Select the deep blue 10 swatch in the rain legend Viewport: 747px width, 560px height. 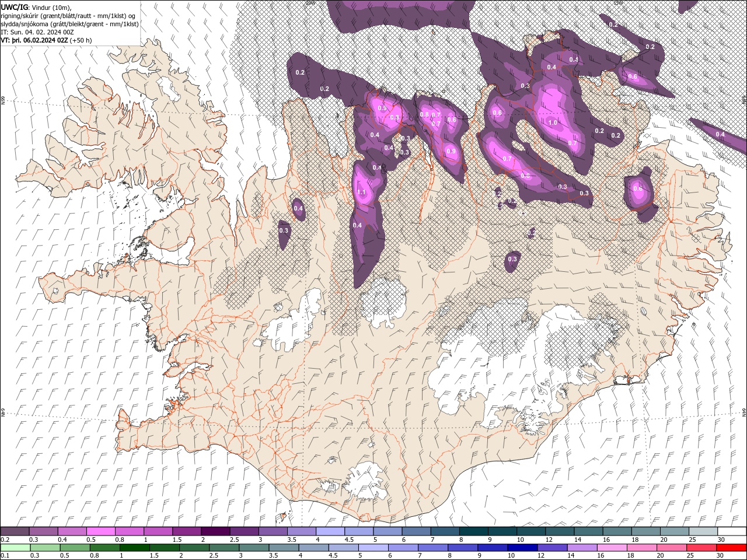pyautogui.click(x=523, y=548)
